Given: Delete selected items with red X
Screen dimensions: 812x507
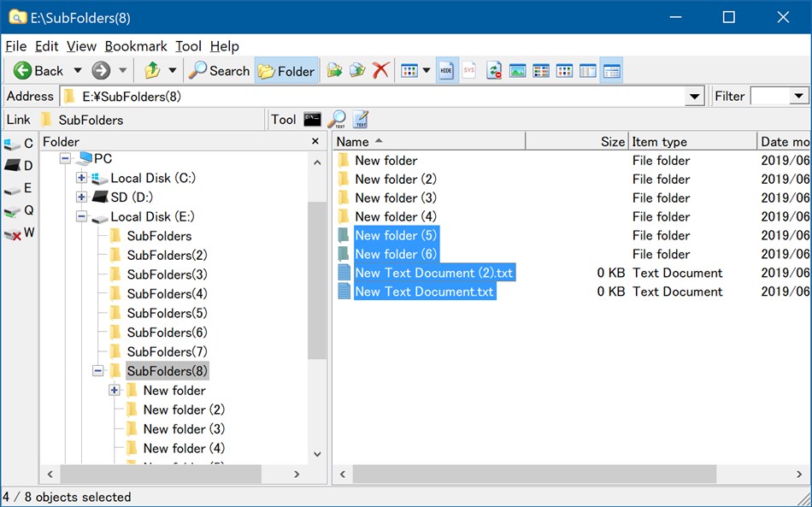Looking at the screenshot, I should click(380, 70).
